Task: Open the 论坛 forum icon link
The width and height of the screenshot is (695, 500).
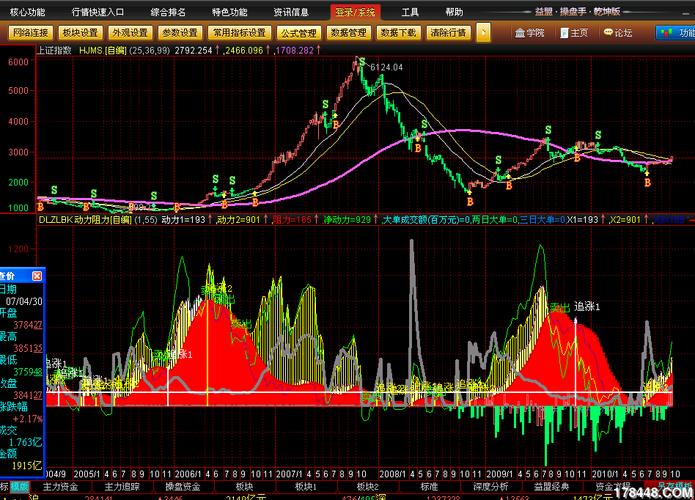Action: click(x=618, y=33)
